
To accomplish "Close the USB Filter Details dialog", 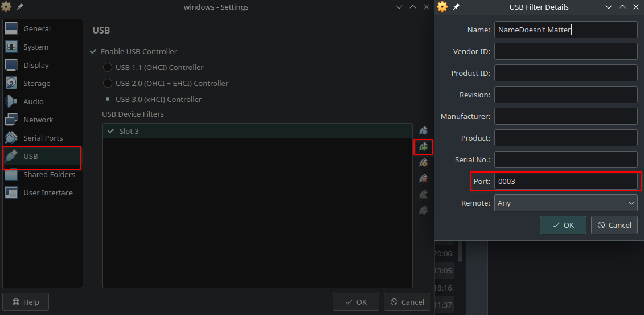I will click(x=636, y=7).
